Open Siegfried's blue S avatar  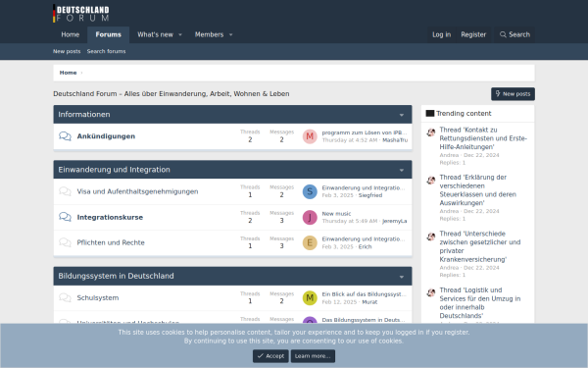click(310, 191)
